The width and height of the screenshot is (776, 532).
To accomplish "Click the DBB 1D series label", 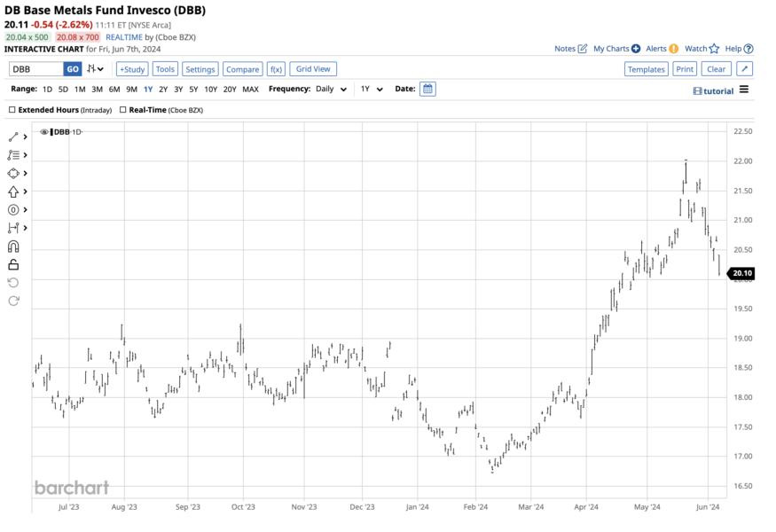I will tap(67, 132).
